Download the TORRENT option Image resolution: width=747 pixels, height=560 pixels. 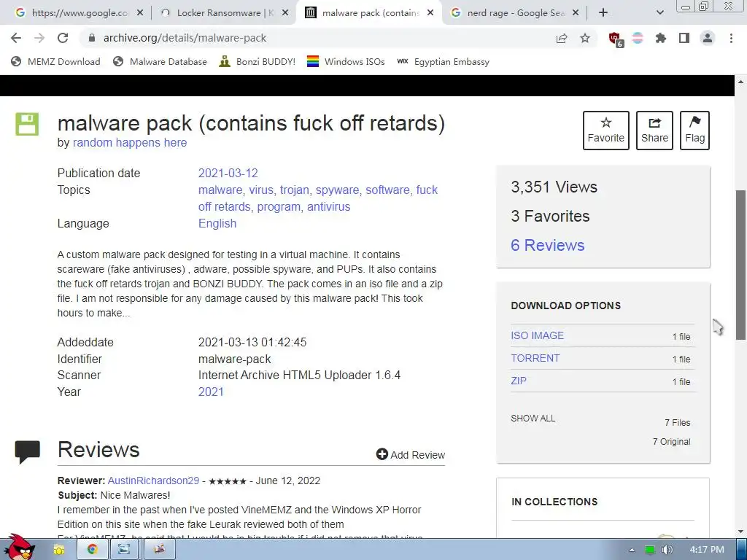click(535, 358)
